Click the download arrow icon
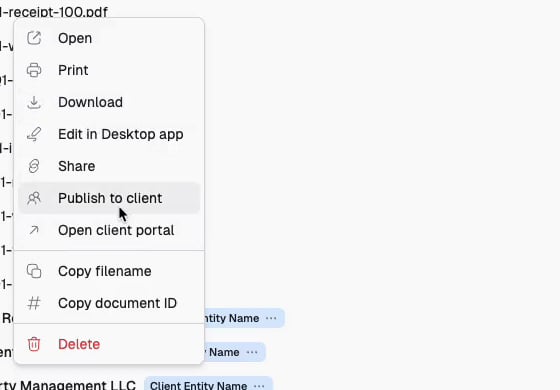The height and width of the screenshot is (390, 560). tap(34, 102)
